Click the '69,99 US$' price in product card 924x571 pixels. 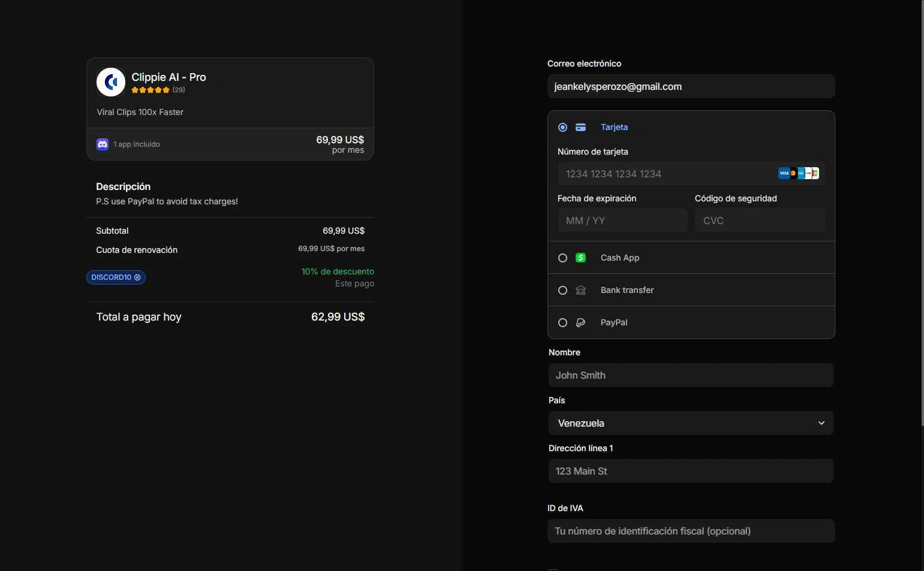coord(340,140)
